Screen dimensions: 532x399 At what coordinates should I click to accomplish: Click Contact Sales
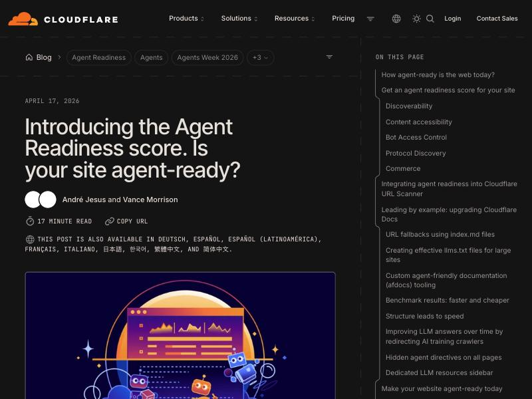tap(497, 19)
